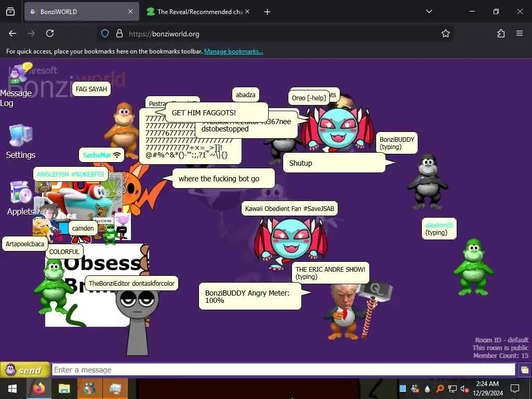Click the muted volume tray icon
Image resolution: width=532 pixels, height=399 pixels.
(464, 389)
